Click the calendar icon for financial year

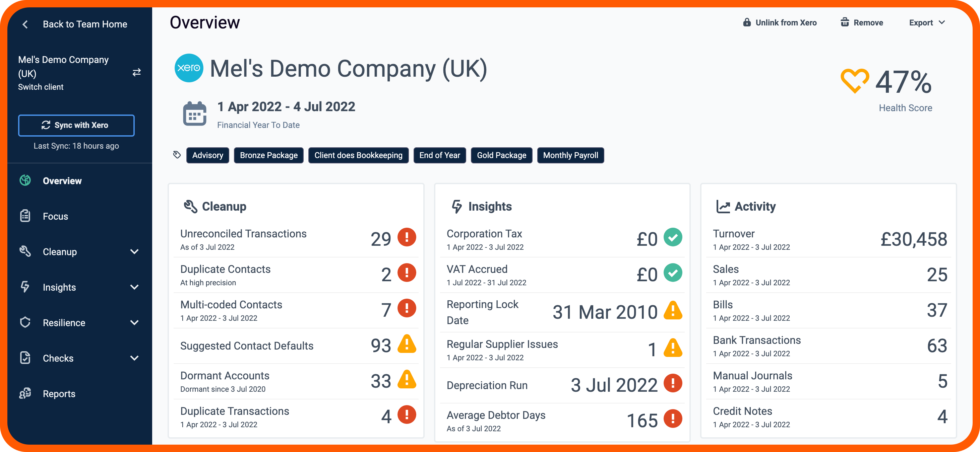pyautogui.click(x=194, y=114)
